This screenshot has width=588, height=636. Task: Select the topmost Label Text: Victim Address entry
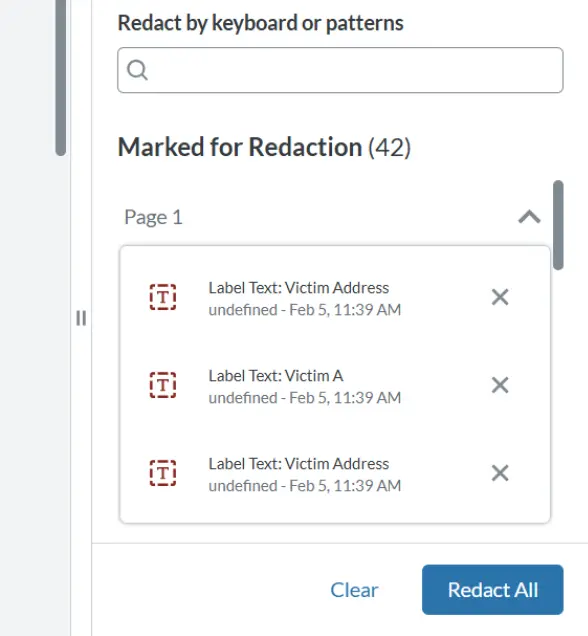pos(335,298)
